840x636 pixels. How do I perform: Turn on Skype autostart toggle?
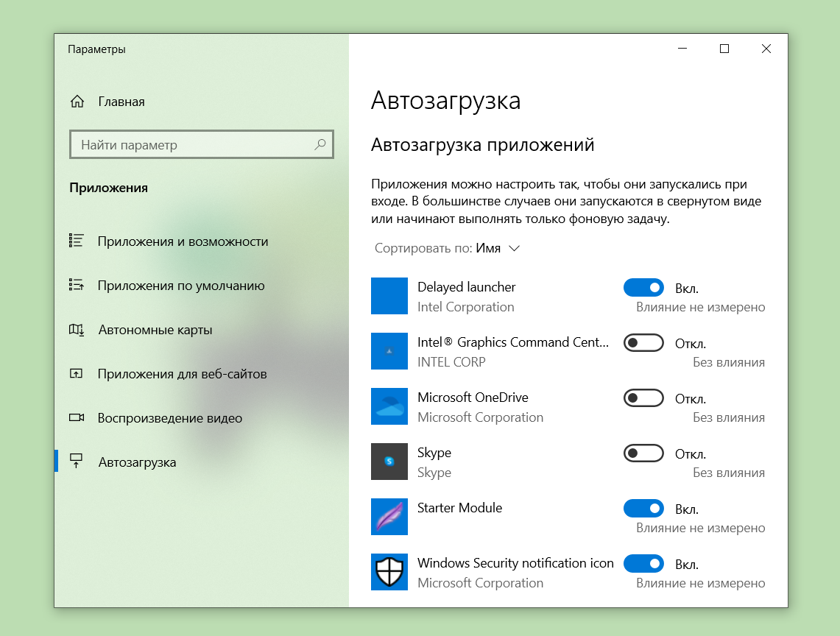(643, 453)
